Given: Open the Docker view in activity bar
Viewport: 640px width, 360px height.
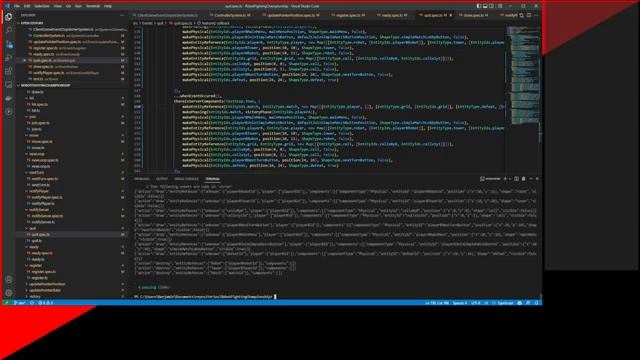Looking at the screenshot, I should 9,98.
